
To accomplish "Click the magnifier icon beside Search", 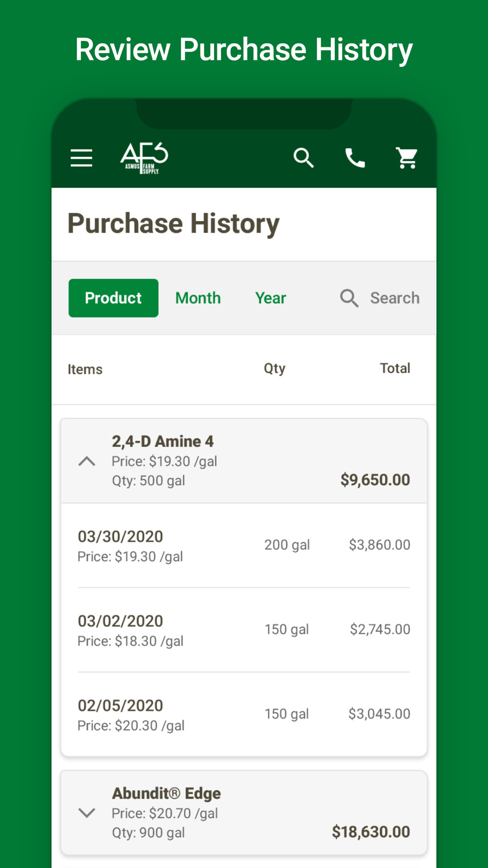I will 349,298.
